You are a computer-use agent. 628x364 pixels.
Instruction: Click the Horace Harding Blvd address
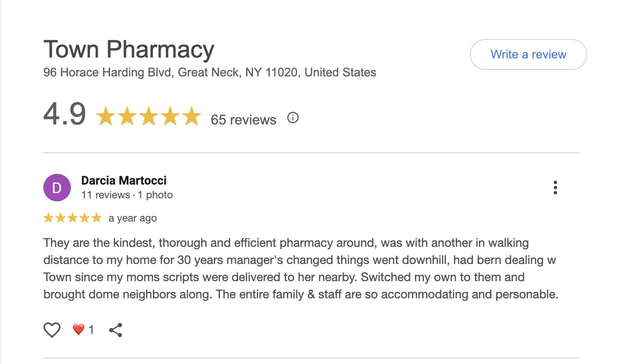click(x=210, y=72)
